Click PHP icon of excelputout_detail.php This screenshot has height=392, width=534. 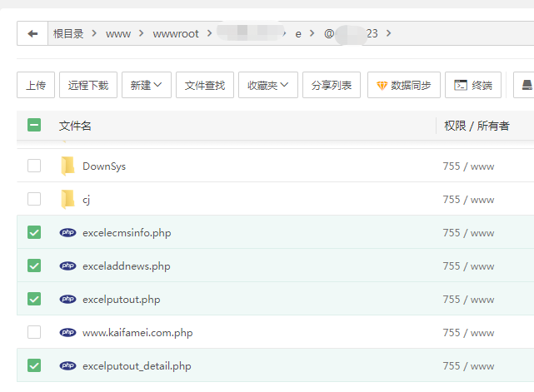point(68,366)
